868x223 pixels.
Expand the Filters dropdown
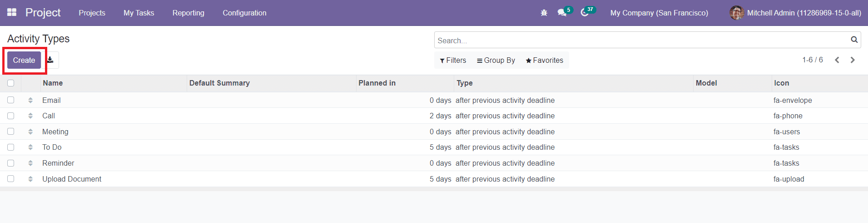[x=453, y=60]
